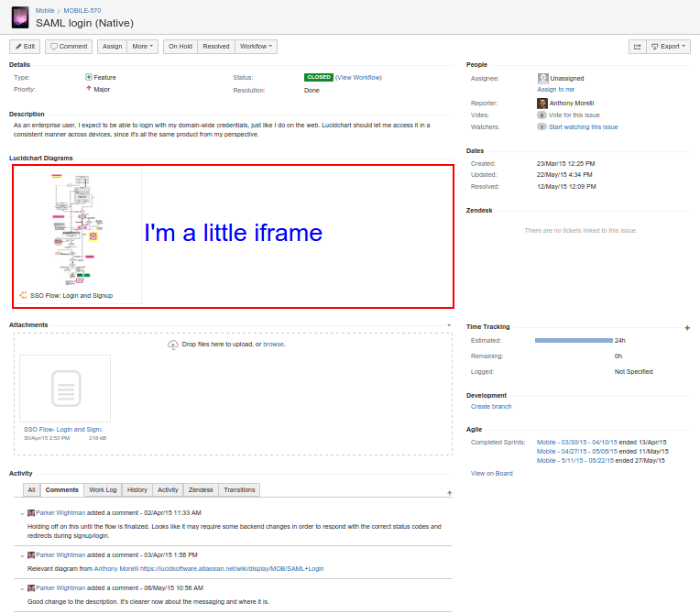Click the Assign to me link
The width and height of the screenshot is (700, 614).
click(x=556, y=89)
